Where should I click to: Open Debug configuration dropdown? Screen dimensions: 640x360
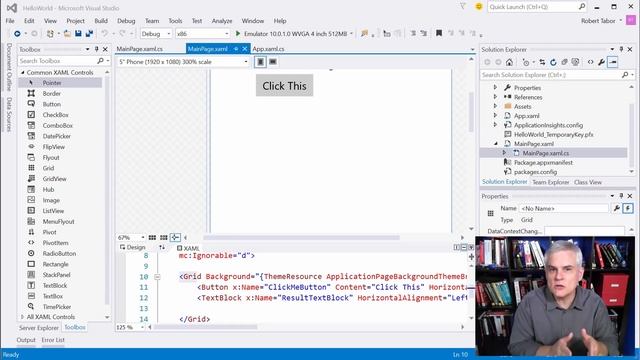[156, 34]
